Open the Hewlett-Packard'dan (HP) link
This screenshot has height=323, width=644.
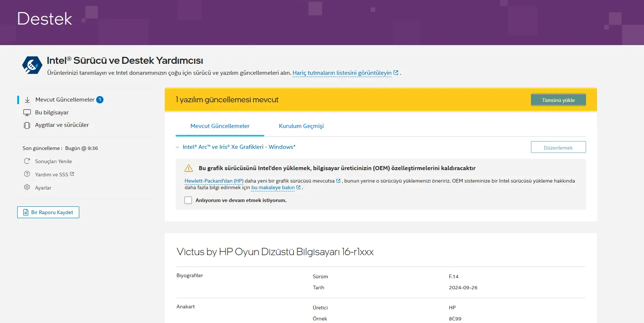pyautogui.click(x=214, y=181)
